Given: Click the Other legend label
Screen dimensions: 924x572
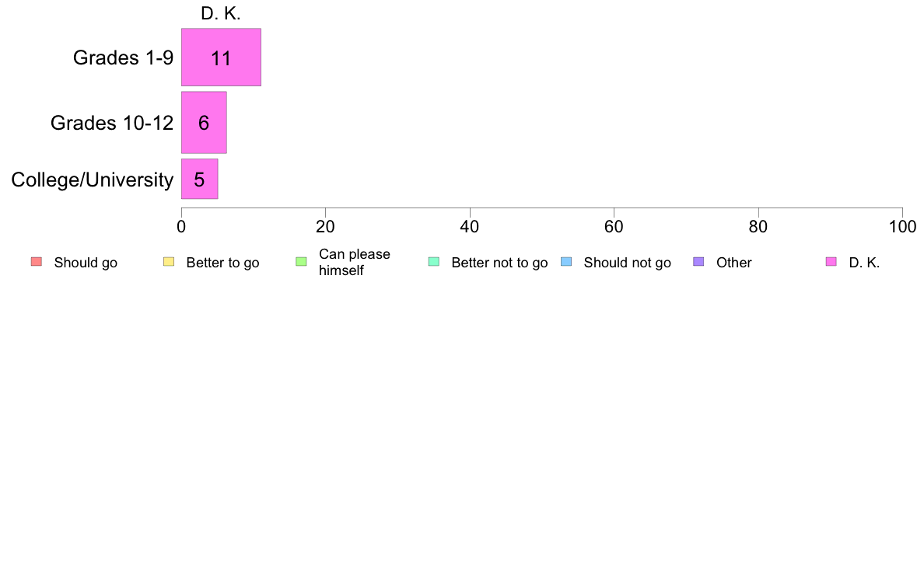Looking at the screenshot, I should click(734, 263).
